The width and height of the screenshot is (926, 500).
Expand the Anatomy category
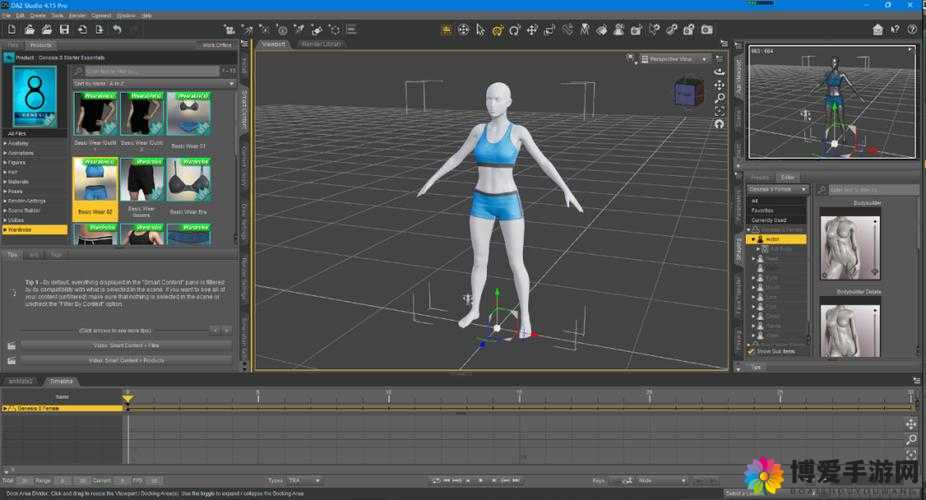click(5, 143)
